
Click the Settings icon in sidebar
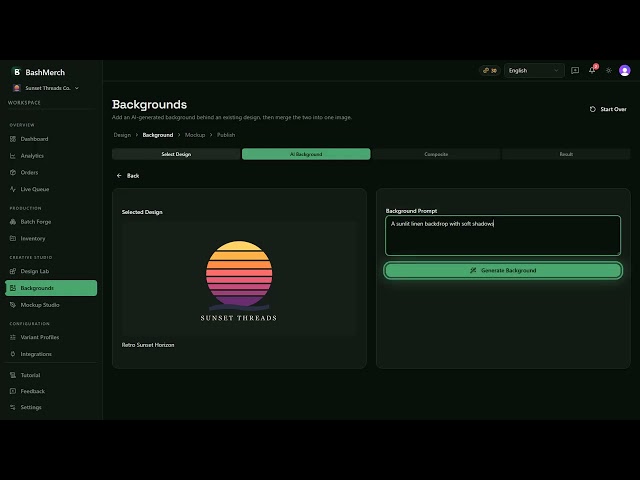click(13, 407)
